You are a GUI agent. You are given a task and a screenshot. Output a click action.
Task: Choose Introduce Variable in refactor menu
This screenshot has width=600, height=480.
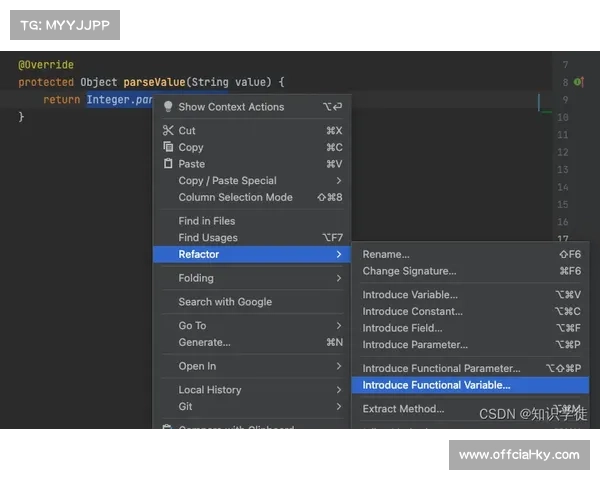tap(410, 295)
